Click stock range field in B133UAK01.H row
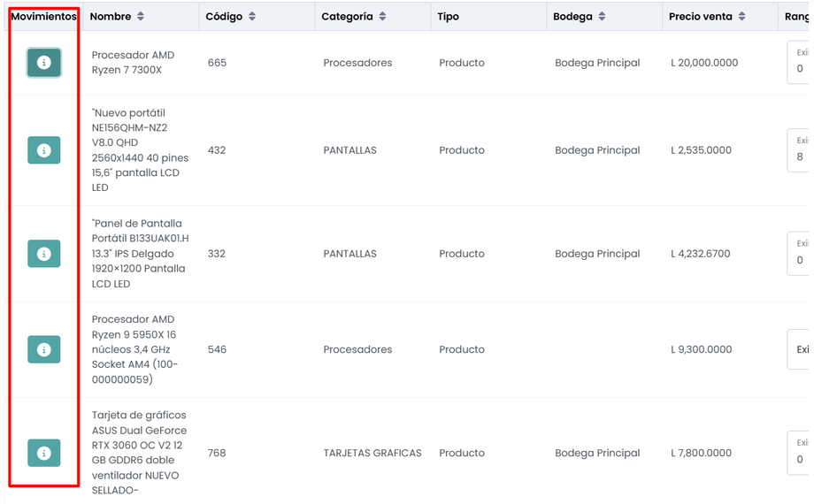 (799, 254)
